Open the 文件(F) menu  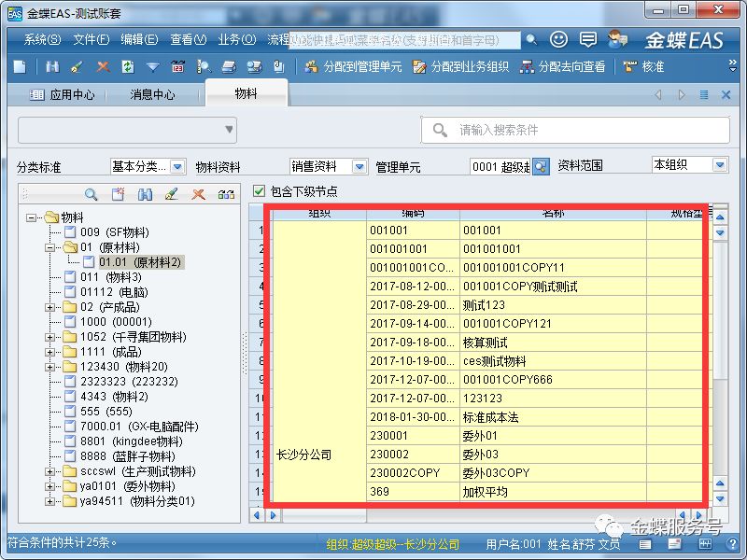pos(91,39)
